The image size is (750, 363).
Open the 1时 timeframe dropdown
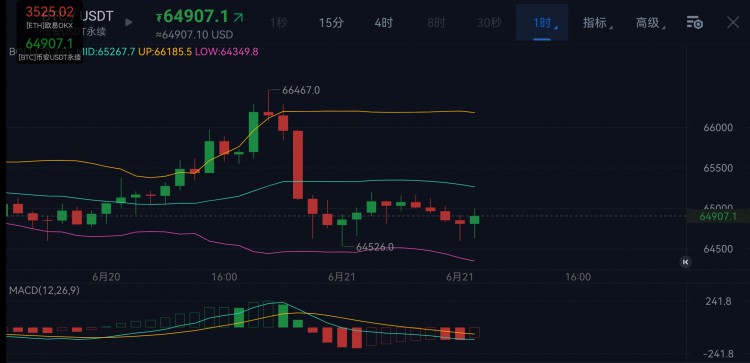pos(542,22)
